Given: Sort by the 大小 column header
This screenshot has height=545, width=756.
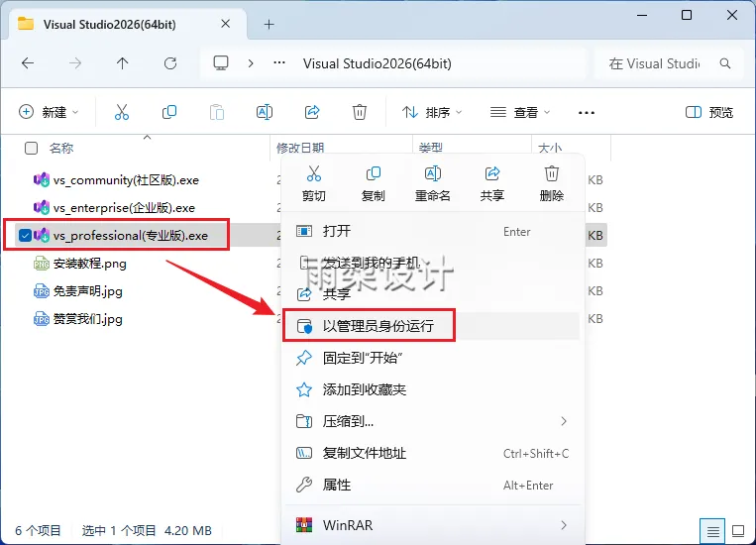Looking at the screenshot, I should point(550,148).
